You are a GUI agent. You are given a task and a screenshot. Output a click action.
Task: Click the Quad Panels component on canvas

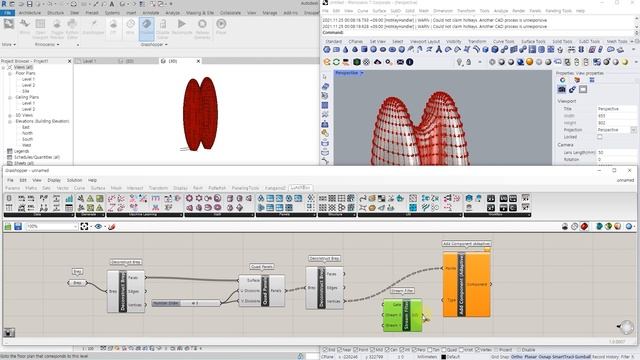pos(262,291)
